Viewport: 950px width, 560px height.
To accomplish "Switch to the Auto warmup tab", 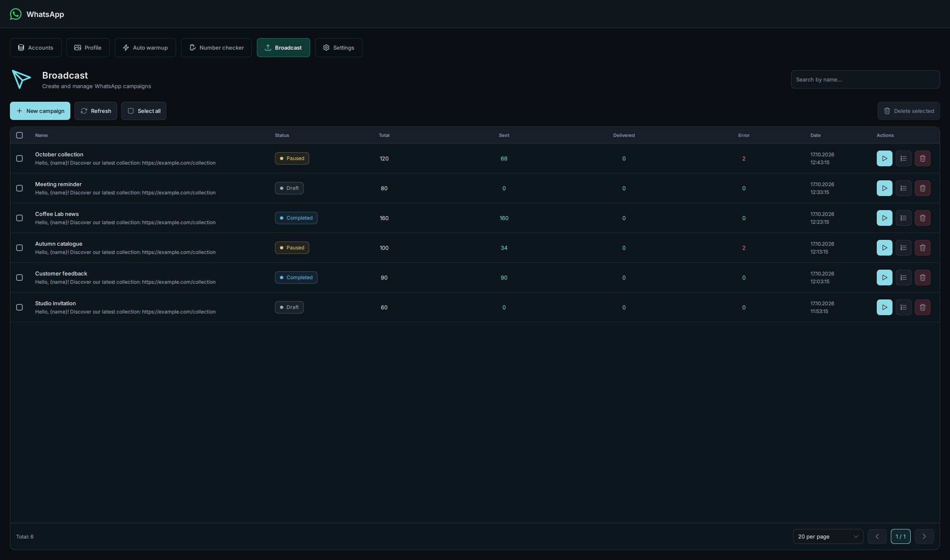I will [x=145, y=48].
